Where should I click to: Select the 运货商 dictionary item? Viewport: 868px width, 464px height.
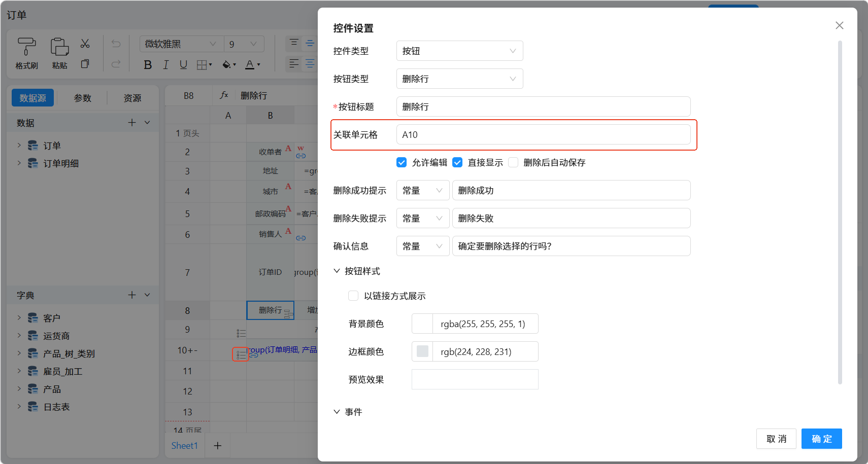56,336
